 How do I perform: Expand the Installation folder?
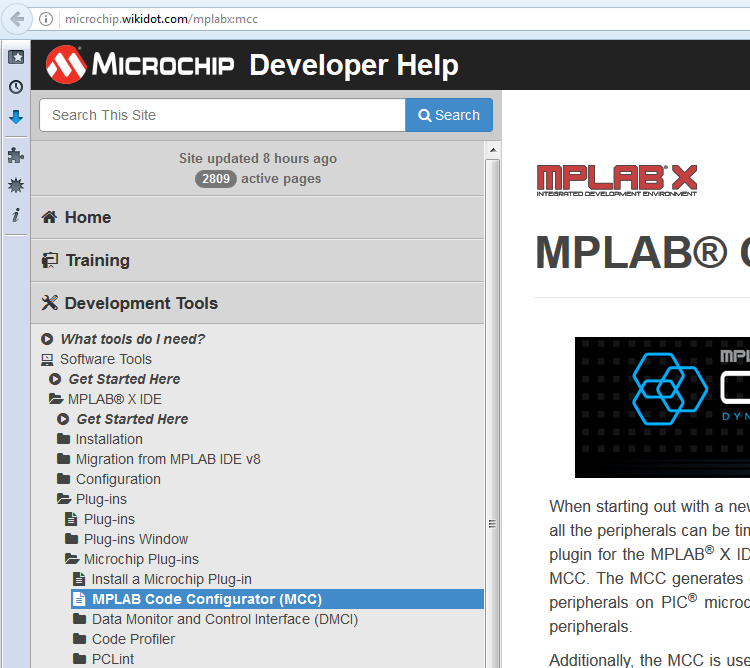click(x=109, y=439)
